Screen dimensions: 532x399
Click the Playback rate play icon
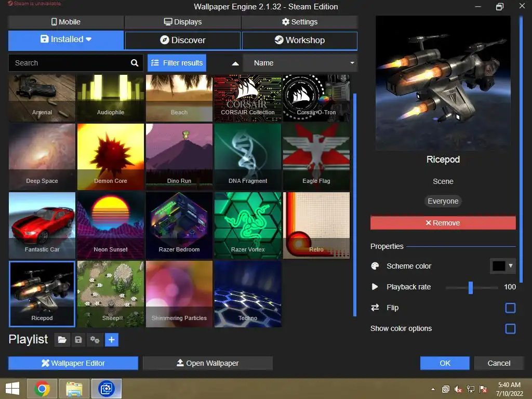click(375, 287)
